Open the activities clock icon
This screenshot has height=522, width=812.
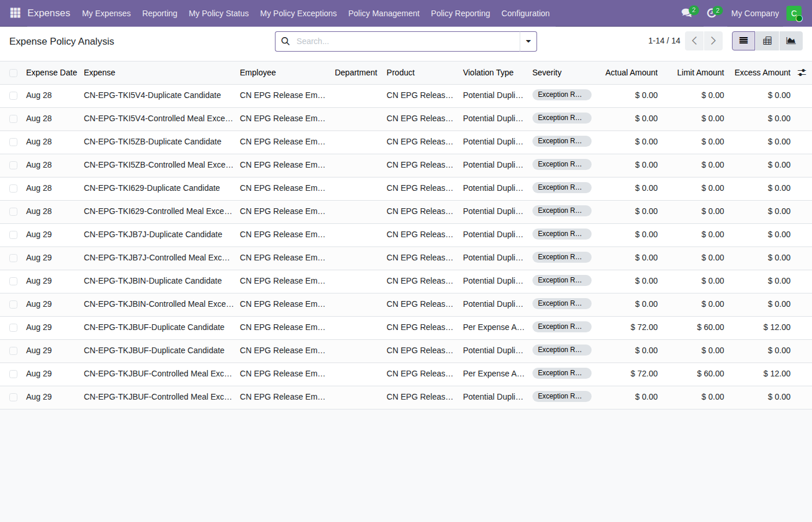[712, 13]
